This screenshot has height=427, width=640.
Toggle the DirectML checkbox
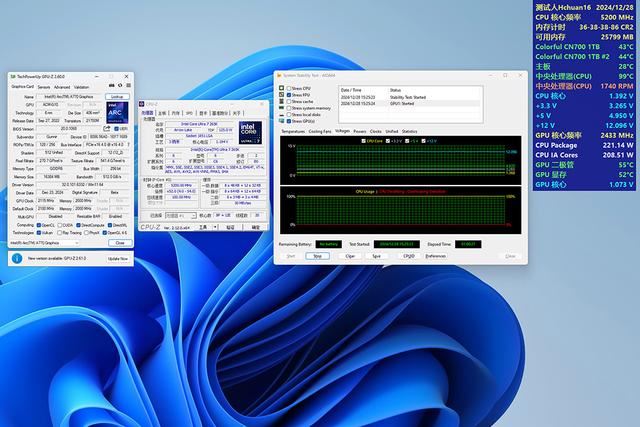[x=110, y=225]
